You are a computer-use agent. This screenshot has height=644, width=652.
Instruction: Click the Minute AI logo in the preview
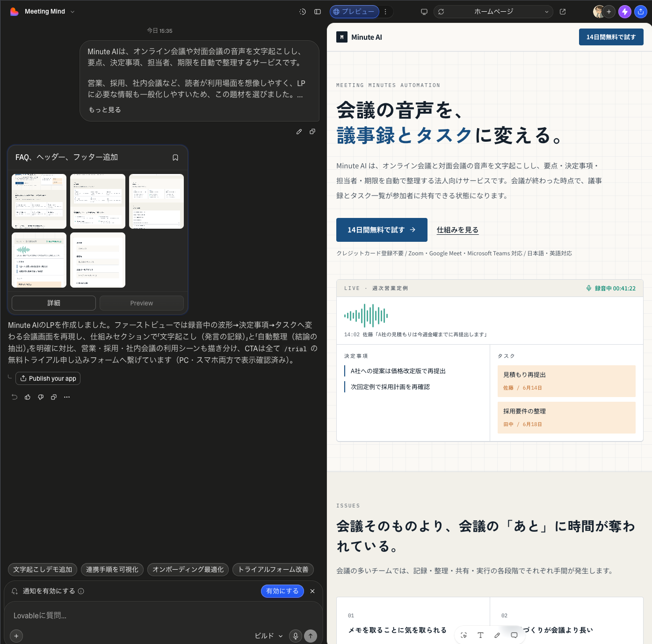(359, 37)
